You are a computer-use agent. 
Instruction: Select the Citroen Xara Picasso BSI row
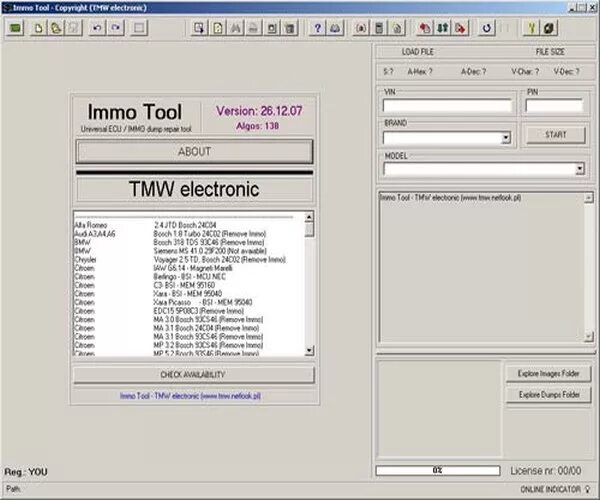point(189,302)
